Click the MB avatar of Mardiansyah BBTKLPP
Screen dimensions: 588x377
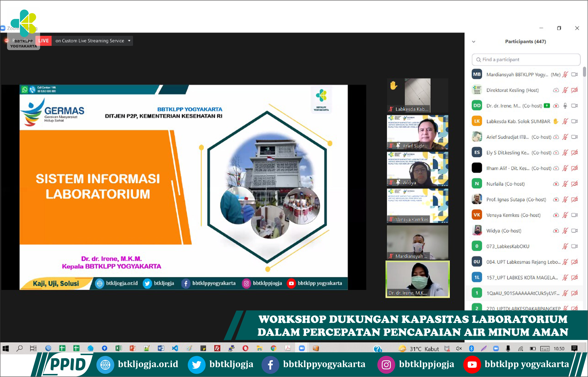(x=477, y=74)
